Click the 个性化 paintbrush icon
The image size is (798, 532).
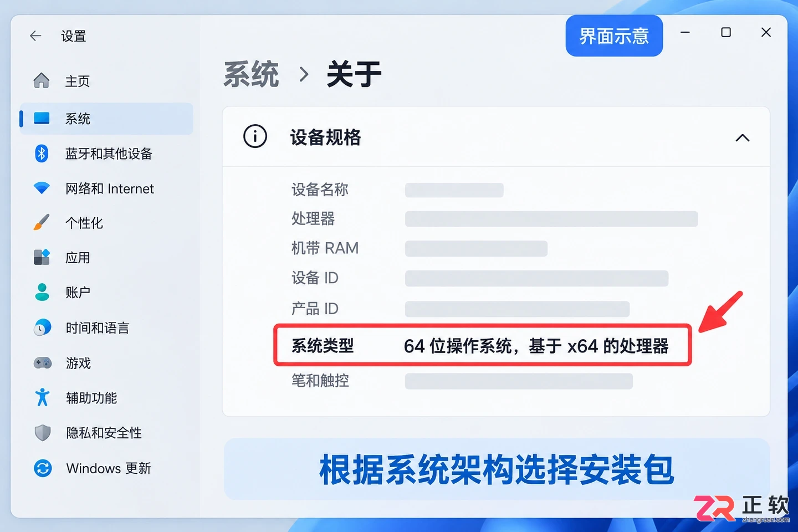pos(42,222)
